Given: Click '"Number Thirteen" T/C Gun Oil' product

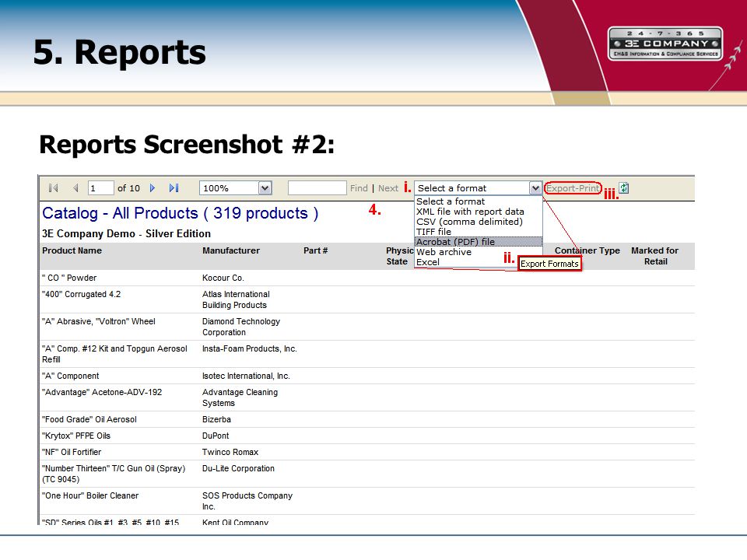Looking at the screenshot, I should (x=114, y=474).
